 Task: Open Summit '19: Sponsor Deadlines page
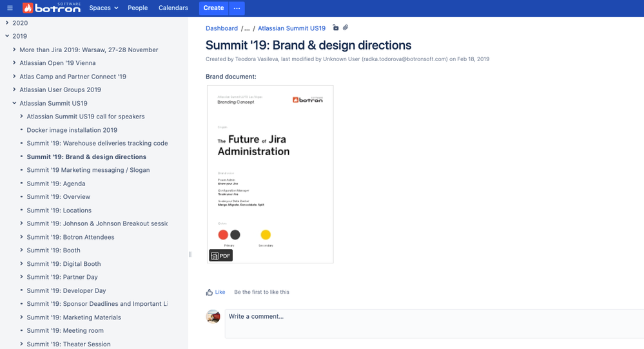[97, 304]
